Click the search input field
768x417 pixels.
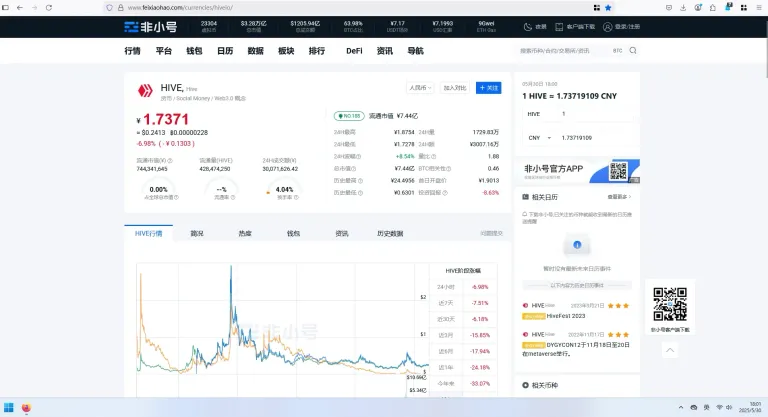point(563,50)
